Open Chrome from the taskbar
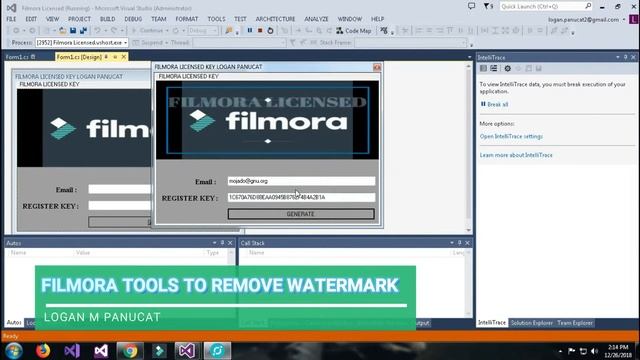Viewport: 640px width, 360px height. coord(130,351)
